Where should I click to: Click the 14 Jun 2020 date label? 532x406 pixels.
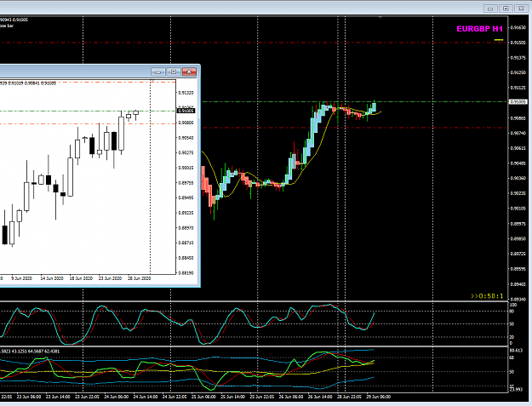(x=52, y=278)
